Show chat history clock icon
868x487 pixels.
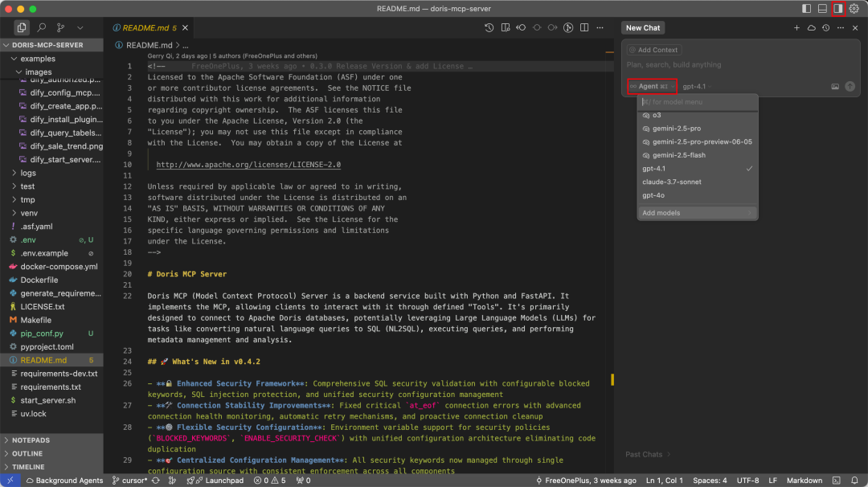click(825, 27)
